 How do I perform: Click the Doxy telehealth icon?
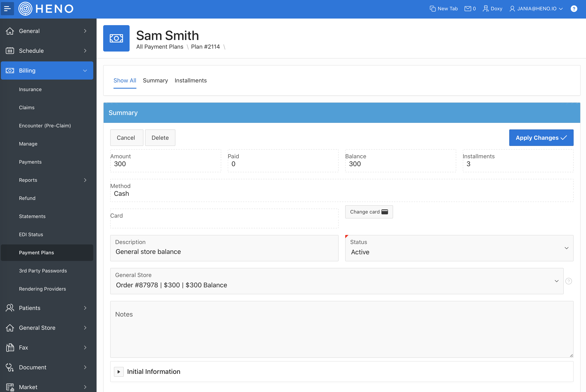(486, 9)
